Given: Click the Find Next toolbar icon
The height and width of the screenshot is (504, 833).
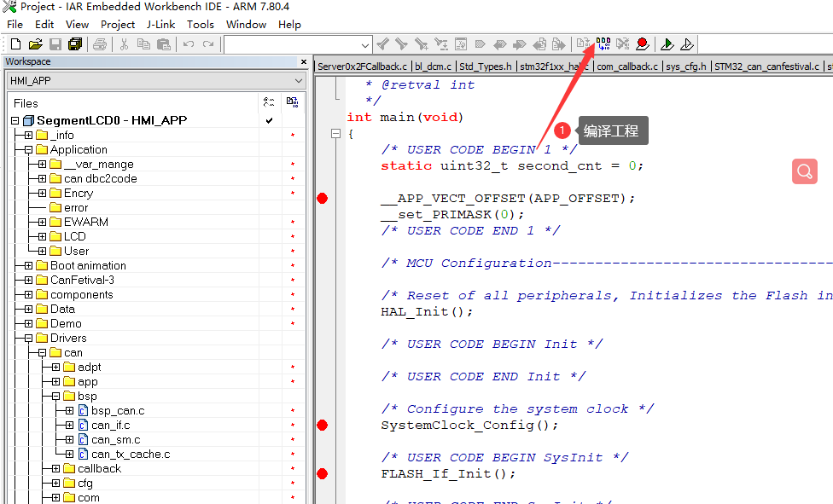Looking at the screenshot, I should (x=402, y=44).
